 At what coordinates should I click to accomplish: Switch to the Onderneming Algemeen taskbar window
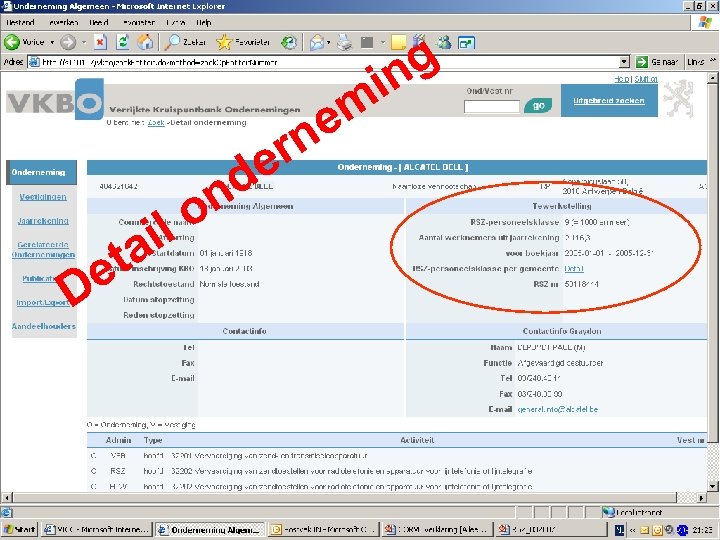coord(209,529)
